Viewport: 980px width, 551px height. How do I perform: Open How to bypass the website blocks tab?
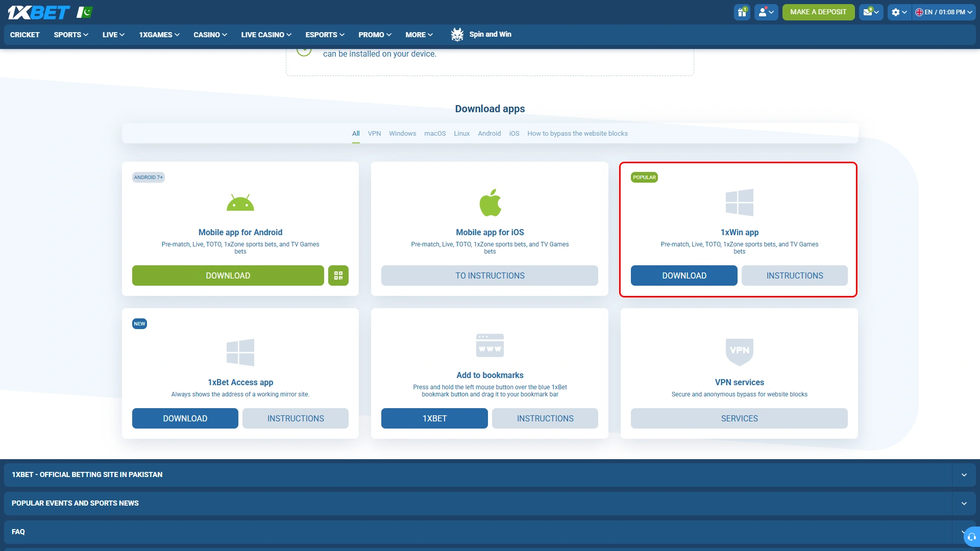(x=577, y=134)
